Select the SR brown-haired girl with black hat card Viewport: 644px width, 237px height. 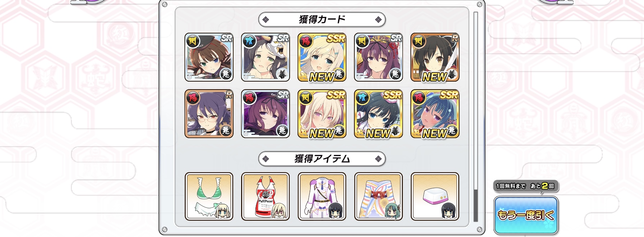(209, 57)
